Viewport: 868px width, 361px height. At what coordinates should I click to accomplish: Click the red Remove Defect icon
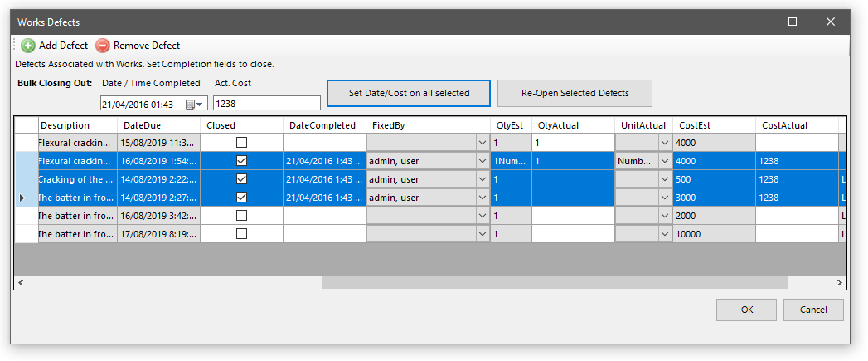coord(103,46)
